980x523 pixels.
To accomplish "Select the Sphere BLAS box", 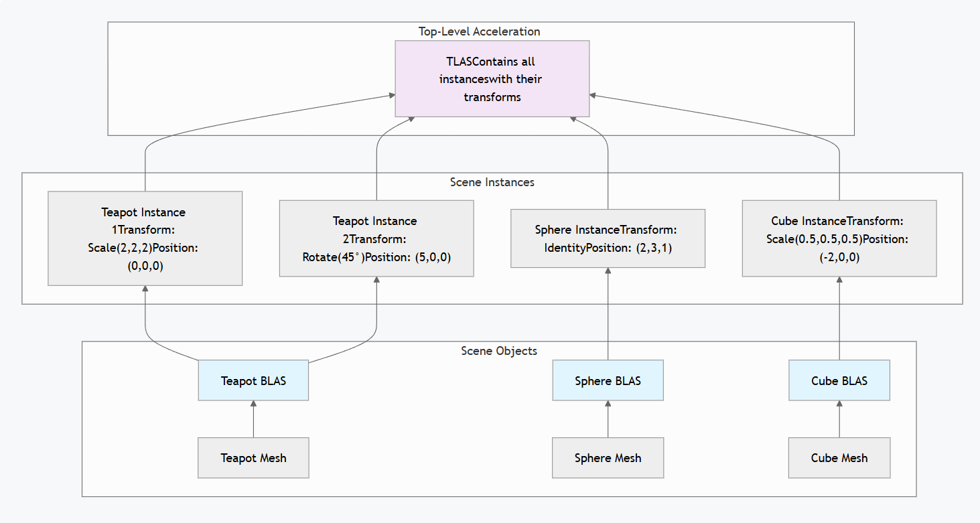I will point(608,380).
